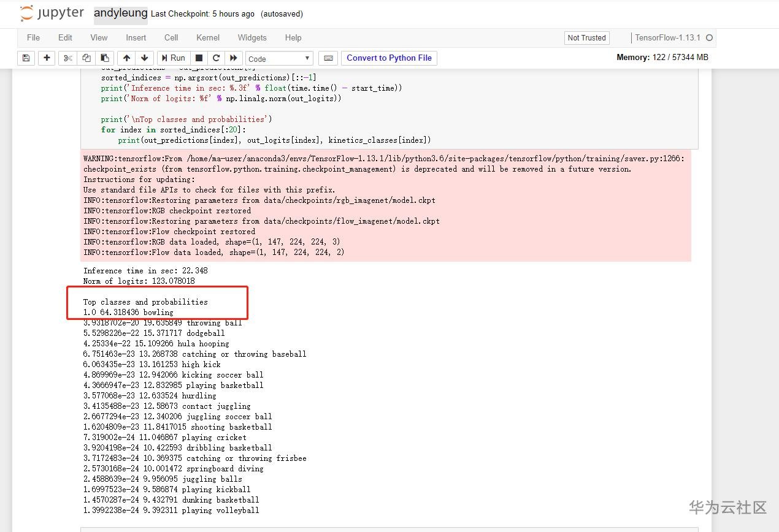Open the View menu
Image resolution: width=779 pixels, height=532 pixels.
coord(99,37)
